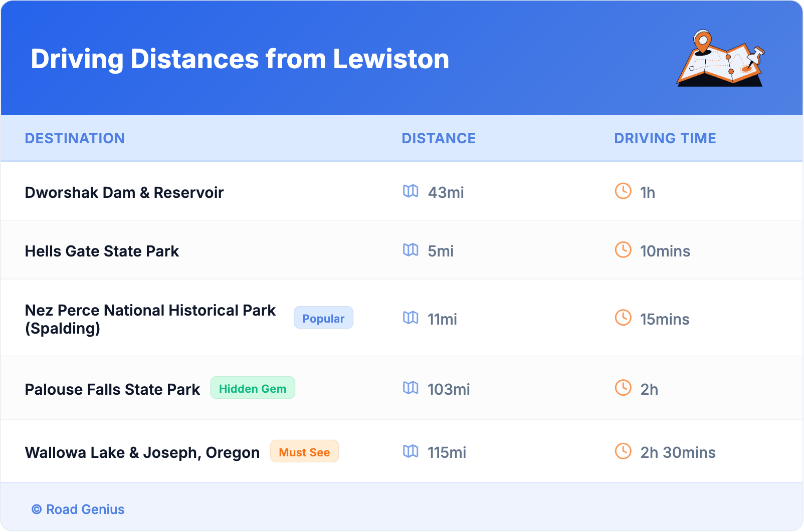Select the Hidden Gem badge
The height and width of the screenshot is (532, 804).
click(253, 388)
